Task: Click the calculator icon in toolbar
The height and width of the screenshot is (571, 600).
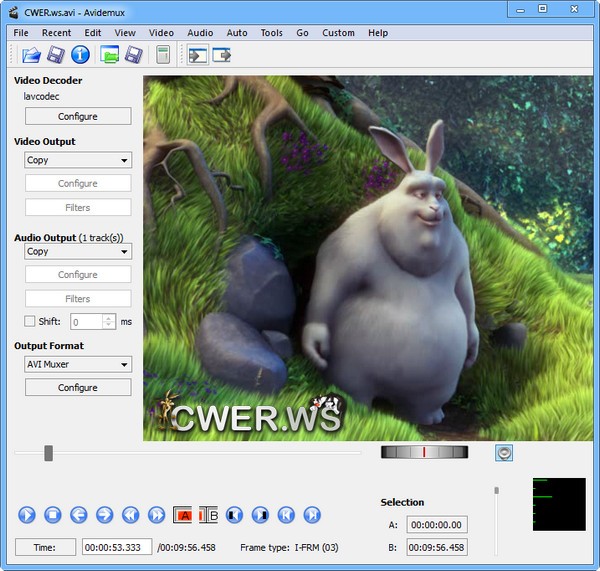Action: (x=162, y=55)
